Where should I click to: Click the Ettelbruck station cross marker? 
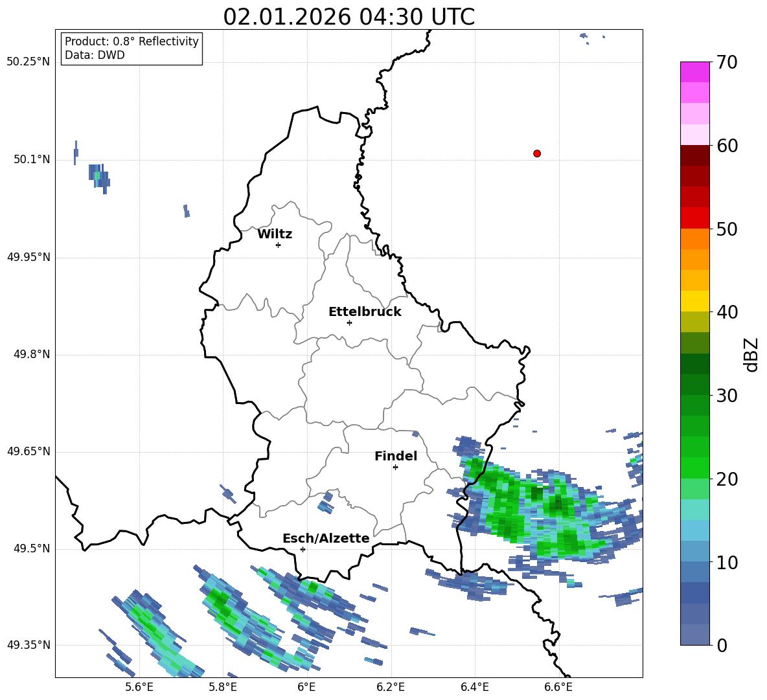click(x=349, y=322)
